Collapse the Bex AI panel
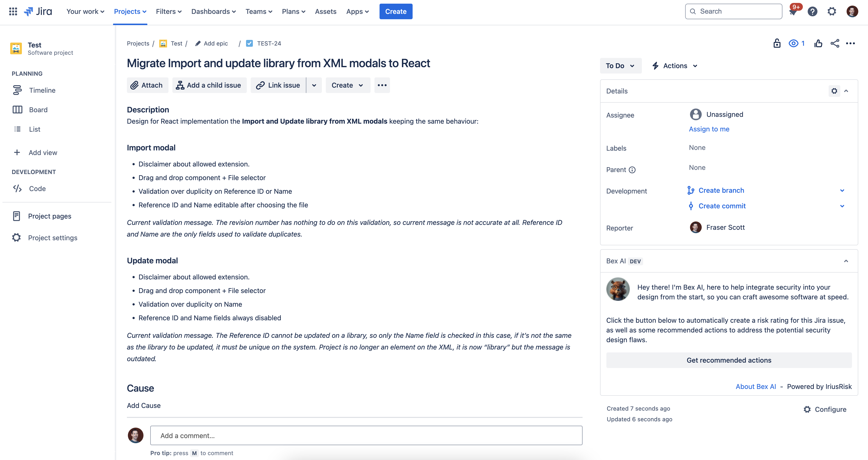This screenshot has height=460, width=868. [846, 261]
